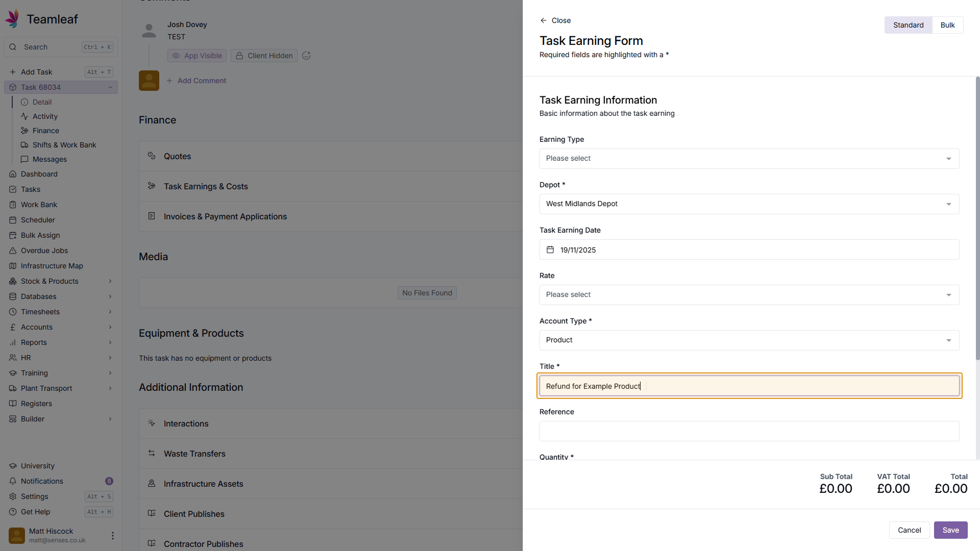
Task: Click the Teamleaf logo icon
Action: click(13, 19)
